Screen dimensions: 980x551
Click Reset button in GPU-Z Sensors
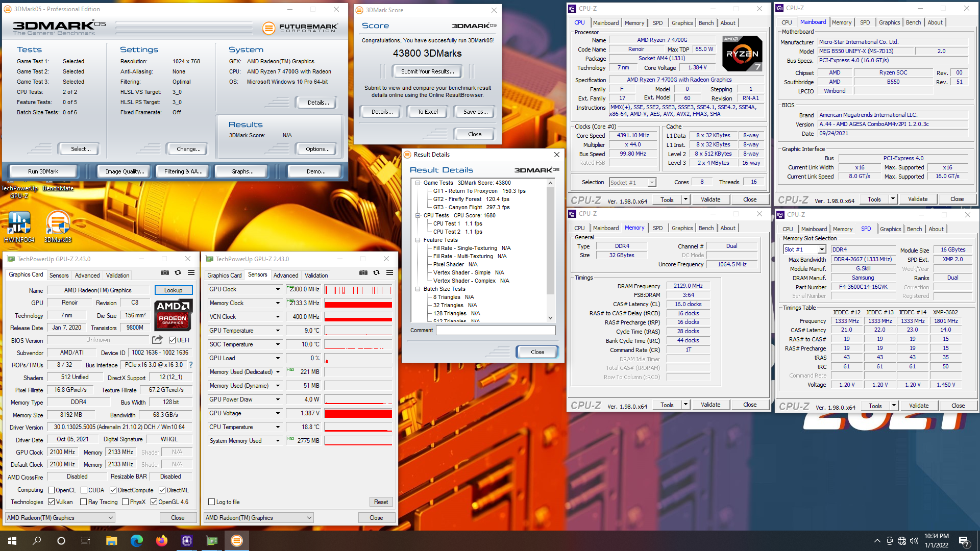coord(381,502)
